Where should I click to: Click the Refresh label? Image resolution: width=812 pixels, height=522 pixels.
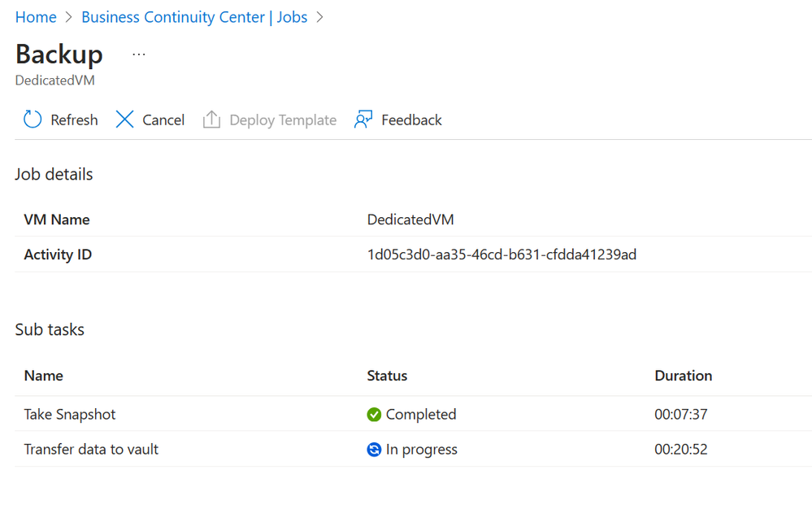[x=74, y=120]
